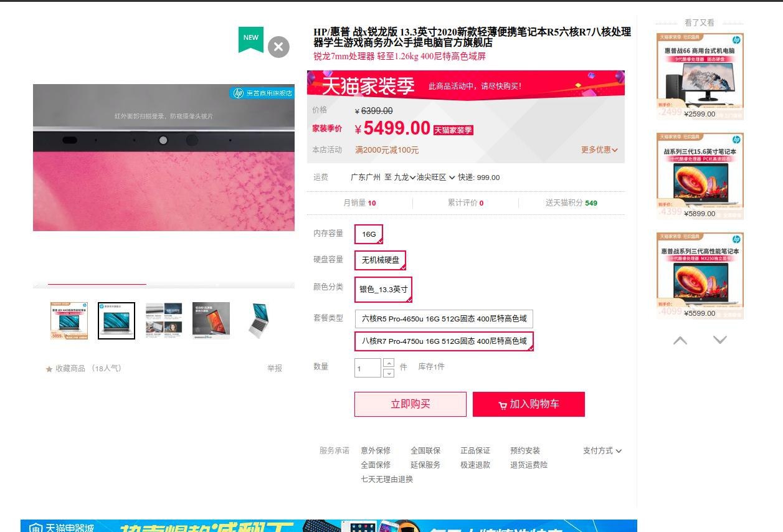
Task: Select the 六核R5 Pro-4650u package option
Action: coord(444,319)
